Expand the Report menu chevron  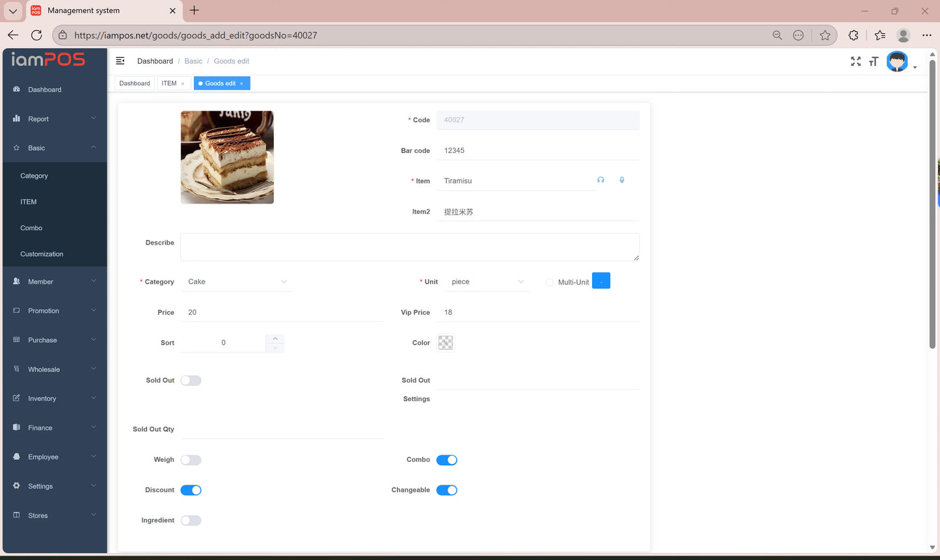coord(94,118)
